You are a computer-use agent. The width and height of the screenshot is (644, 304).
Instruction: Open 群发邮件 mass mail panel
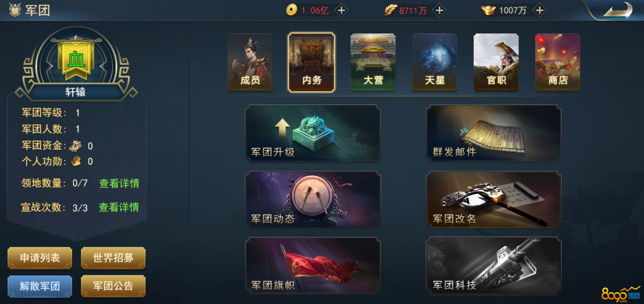494,133
